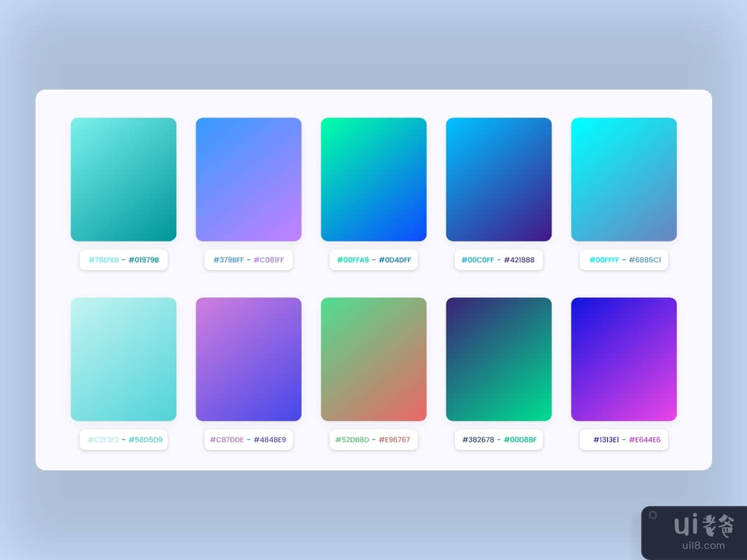Click the #00FFA9 - #0D4DFF label
The height and width of the screenshot is (560, 747).
pyautogui.click(x=374, y=260)
